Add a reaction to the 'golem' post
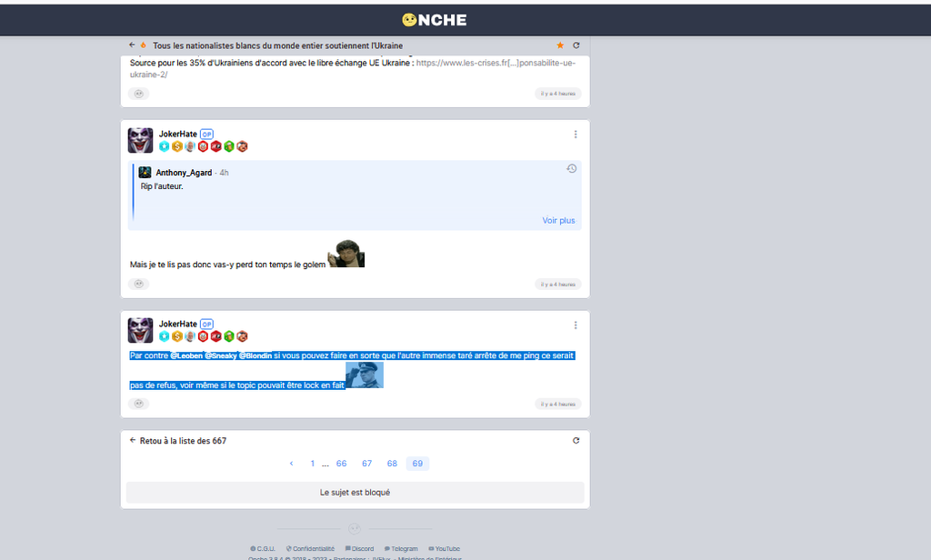Viewport: 931px width, 560px height. (x=138, y=285)
